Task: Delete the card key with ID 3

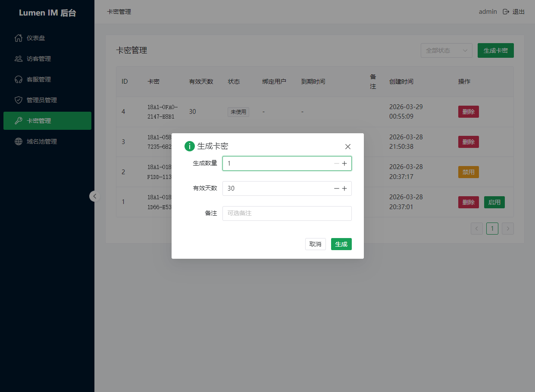Action: (469, 142)
